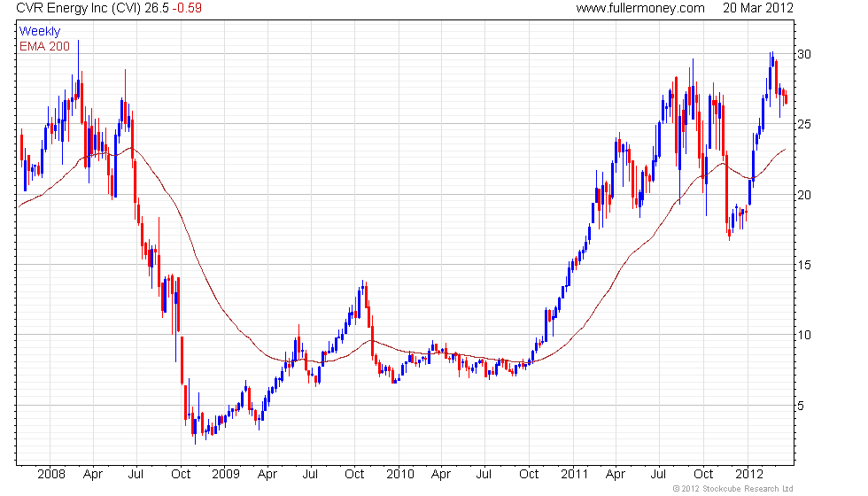Screen dimensions: 868x496
Task: Open the www.fullermoney.com link text
Action: coord(640,8)
